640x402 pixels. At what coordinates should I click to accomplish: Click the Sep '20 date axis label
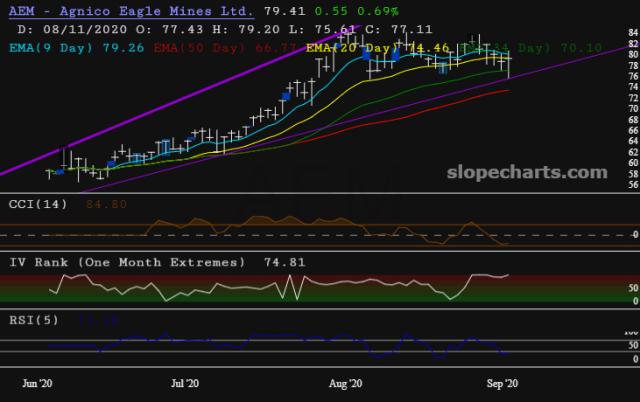click(x=502, y=383)
